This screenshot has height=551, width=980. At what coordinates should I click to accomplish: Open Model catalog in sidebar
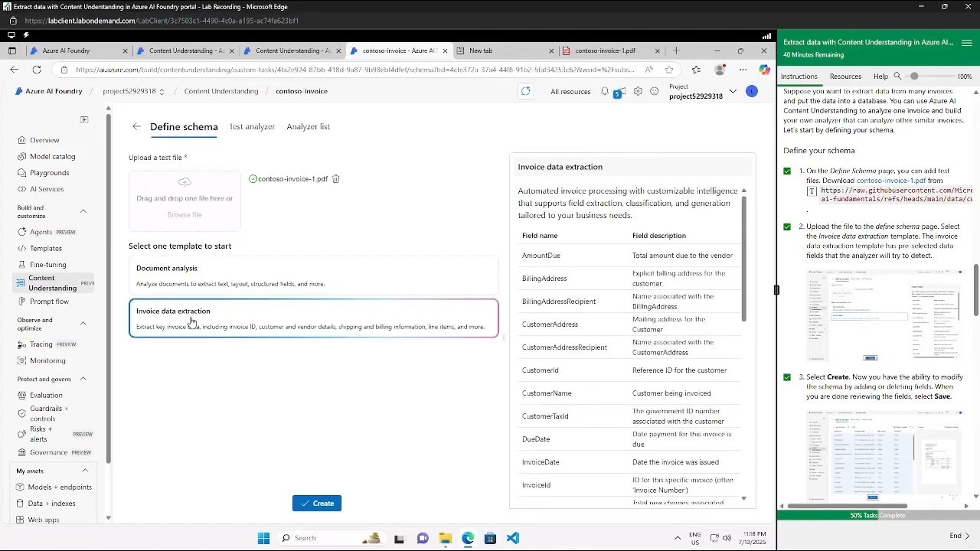(x=52, y=156)
